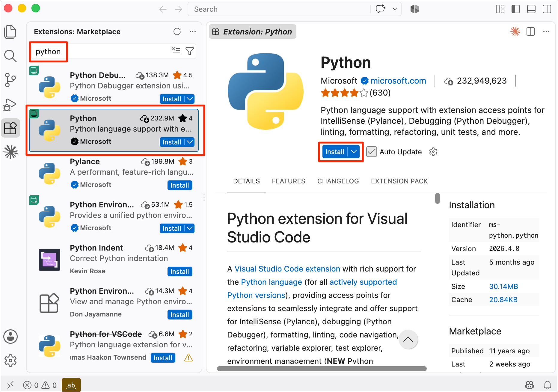Switch to the EXTENSION PACK tab
Viewport: 558px width, 392px height.
coord(399,181)
